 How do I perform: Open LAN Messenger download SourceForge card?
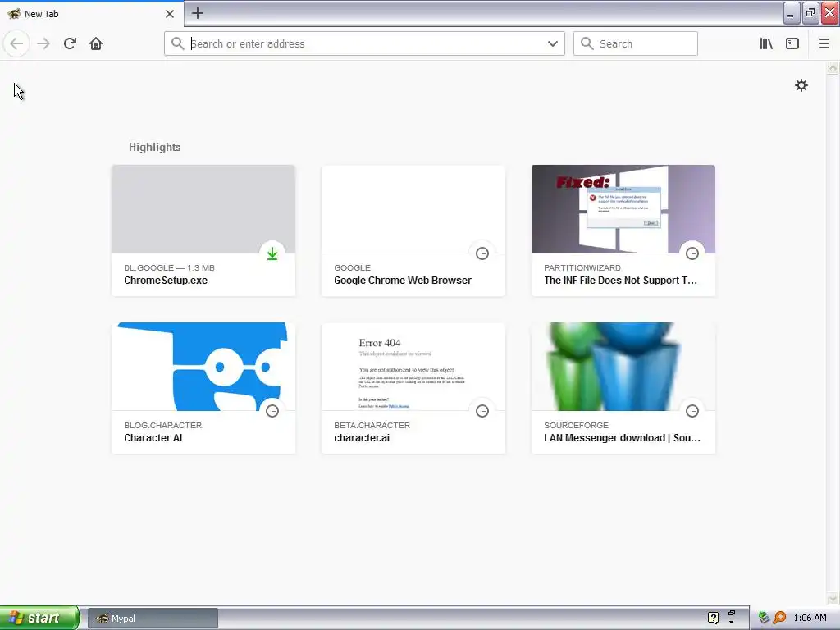tap(623, 388)
